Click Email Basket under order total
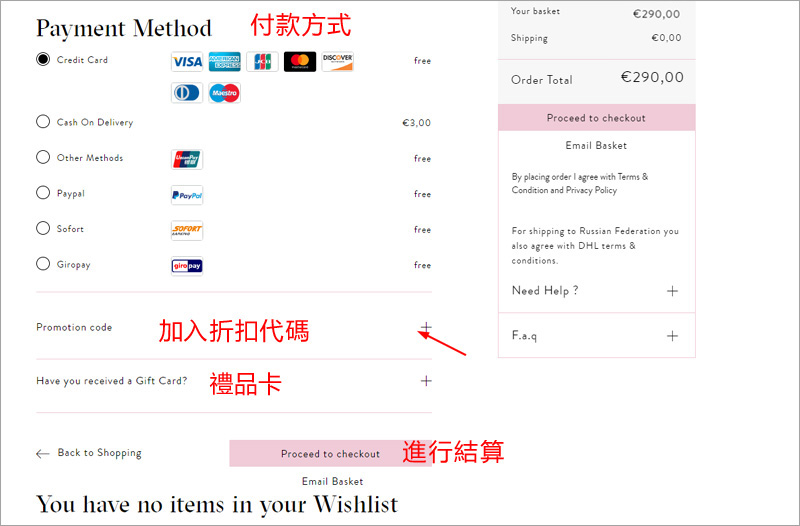The height and width of the screenshot is (526, 800). click(596, 145)
